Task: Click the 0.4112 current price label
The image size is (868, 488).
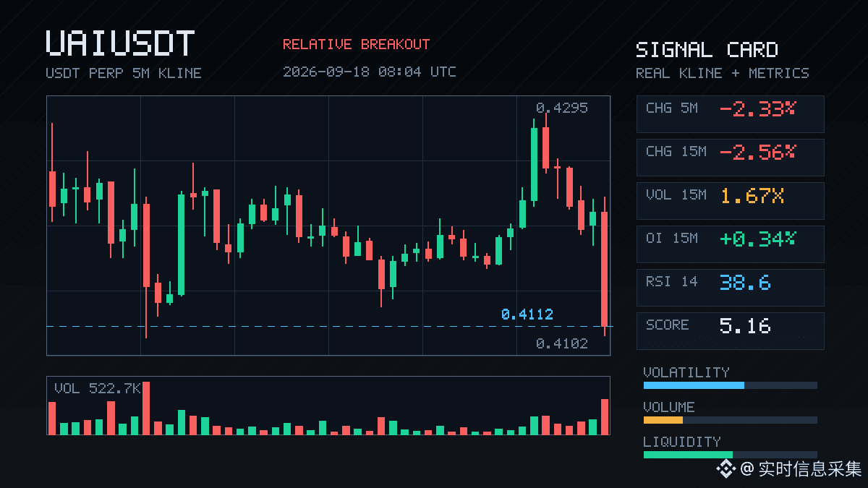Action: click(x=527, y=314)
